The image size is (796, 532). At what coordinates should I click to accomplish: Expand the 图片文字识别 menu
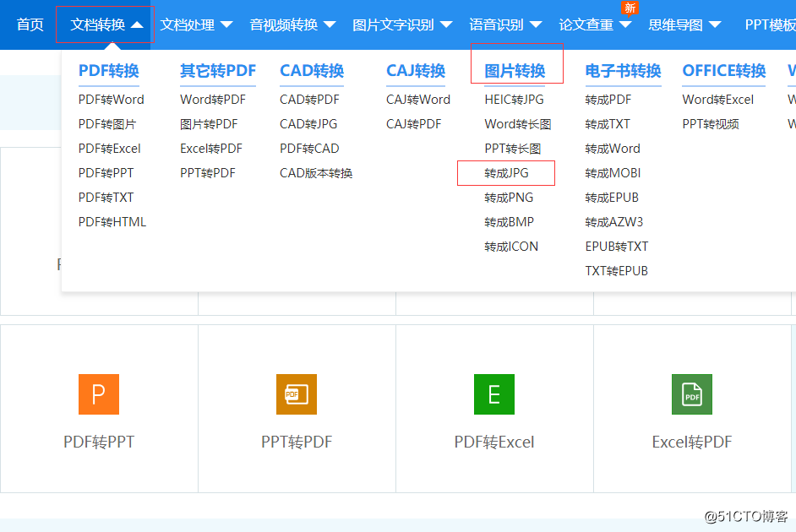click(402, 24)
